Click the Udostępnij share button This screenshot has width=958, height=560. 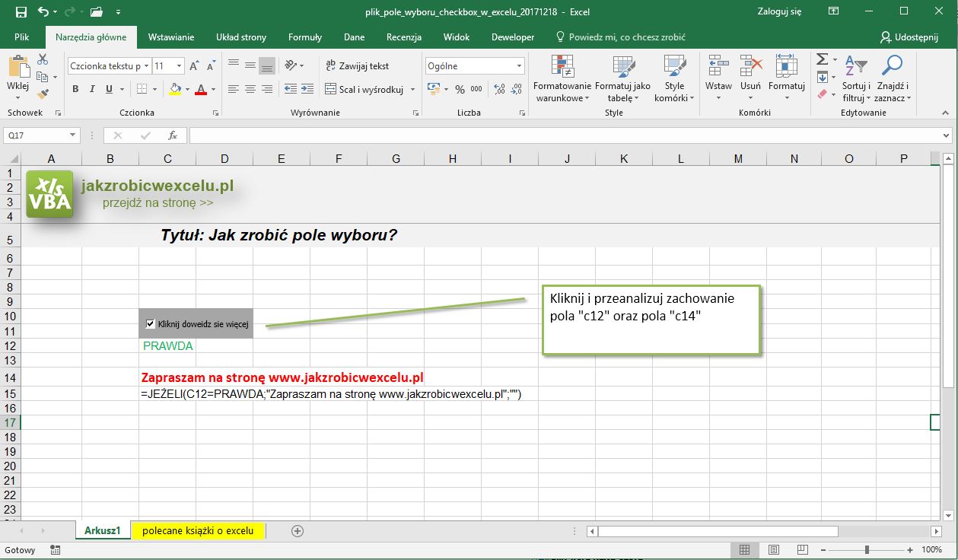(x=909, y=37)
